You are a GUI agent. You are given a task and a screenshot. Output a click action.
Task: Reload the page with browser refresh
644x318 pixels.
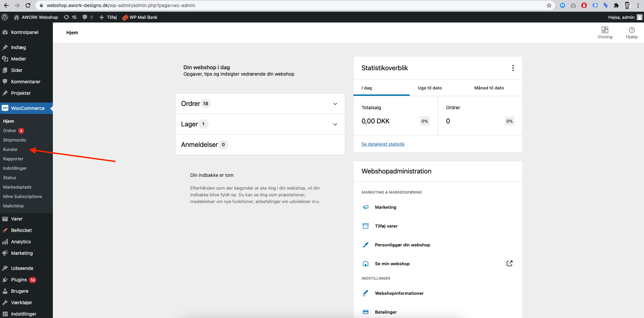pos(28,5)
